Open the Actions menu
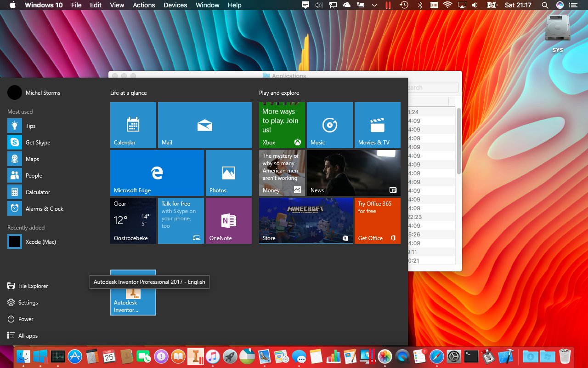 point(144,5)
